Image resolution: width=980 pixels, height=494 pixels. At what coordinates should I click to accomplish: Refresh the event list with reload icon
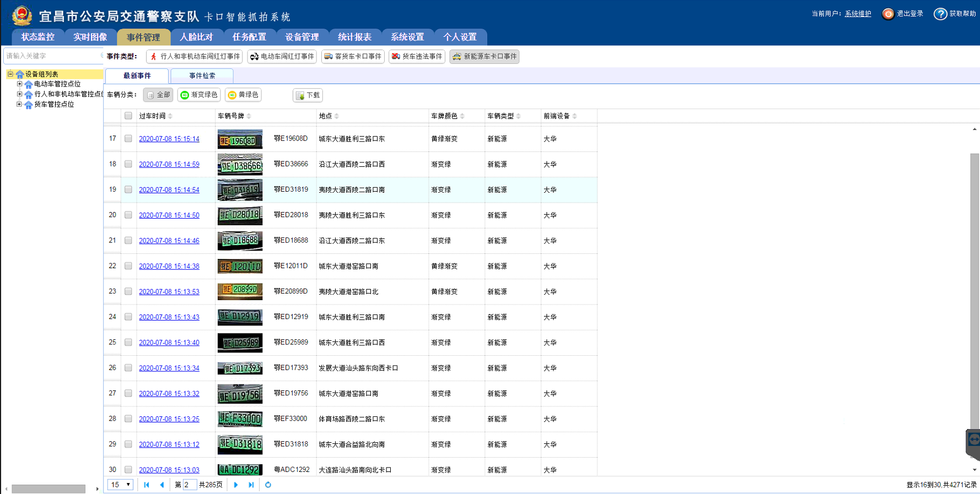[268, 485]
